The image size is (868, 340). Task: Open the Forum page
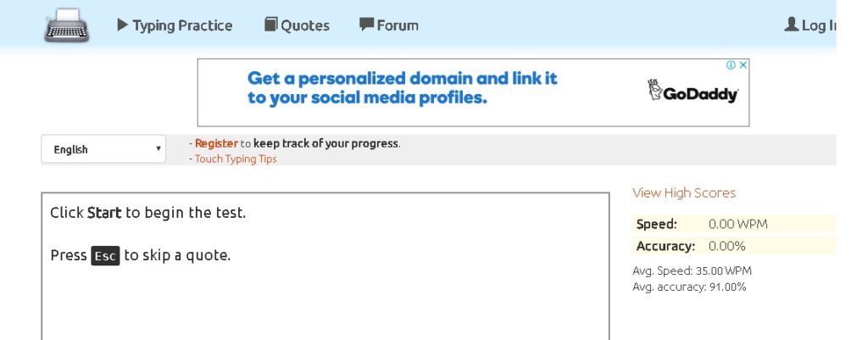click(x=398, y=25)
